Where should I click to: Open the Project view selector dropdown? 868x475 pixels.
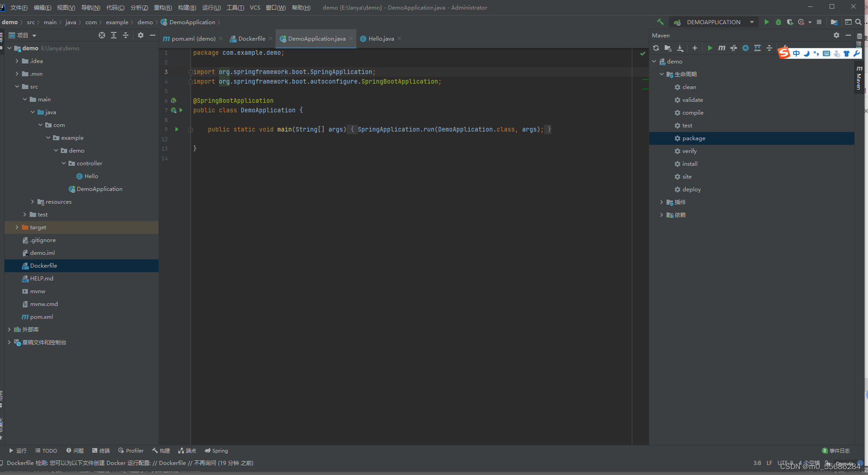(x=23, y=35)
